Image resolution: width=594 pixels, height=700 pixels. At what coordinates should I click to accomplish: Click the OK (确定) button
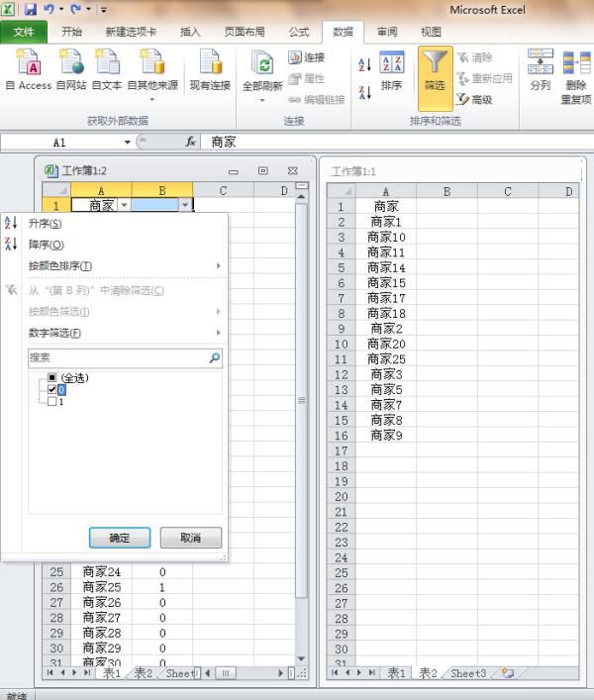120,538
